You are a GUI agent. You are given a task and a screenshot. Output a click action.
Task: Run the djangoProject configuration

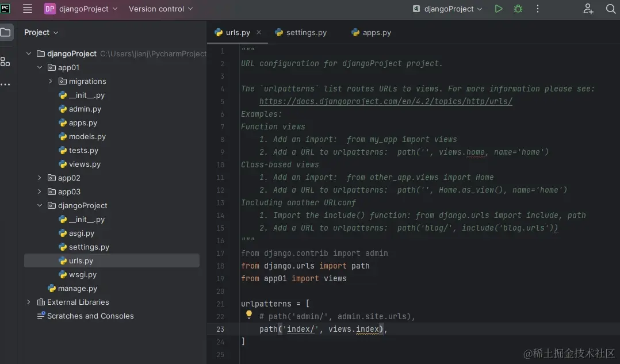coord(499,9)
